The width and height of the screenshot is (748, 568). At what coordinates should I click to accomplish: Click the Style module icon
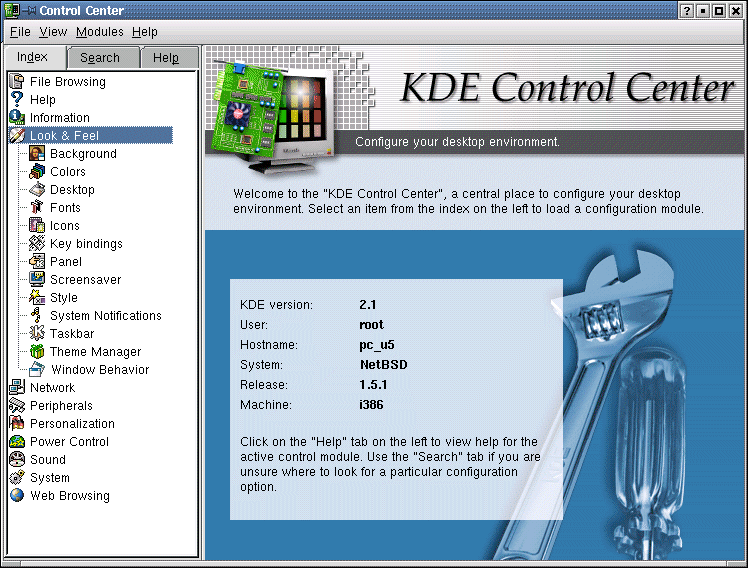pyautogui.click(x=37, y=297)
